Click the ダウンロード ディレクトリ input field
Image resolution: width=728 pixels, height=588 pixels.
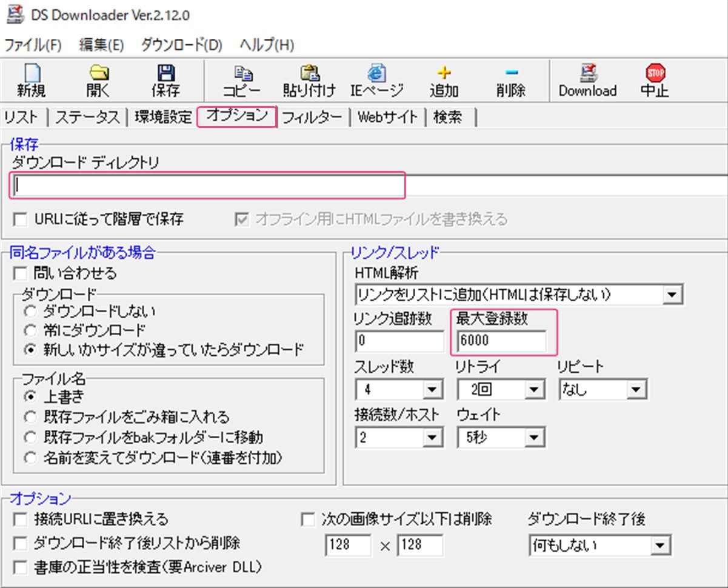click(x=370, y=185)
